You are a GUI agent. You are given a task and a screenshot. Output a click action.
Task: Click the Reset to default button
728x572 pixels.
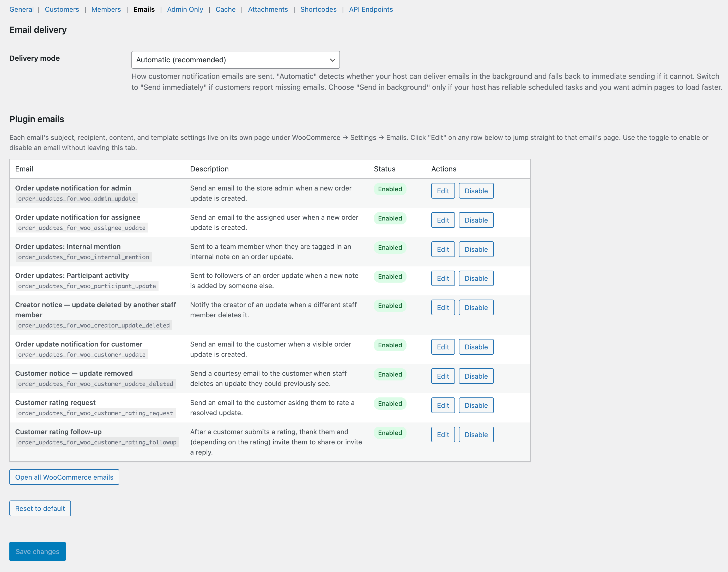click(x=40, y=508)
